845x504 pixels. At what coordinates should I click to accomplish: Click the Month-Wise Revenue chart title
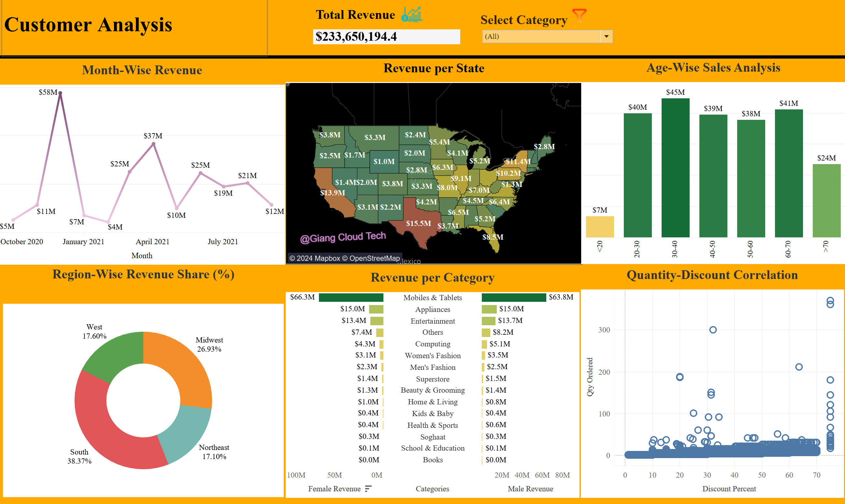(142, 70)
